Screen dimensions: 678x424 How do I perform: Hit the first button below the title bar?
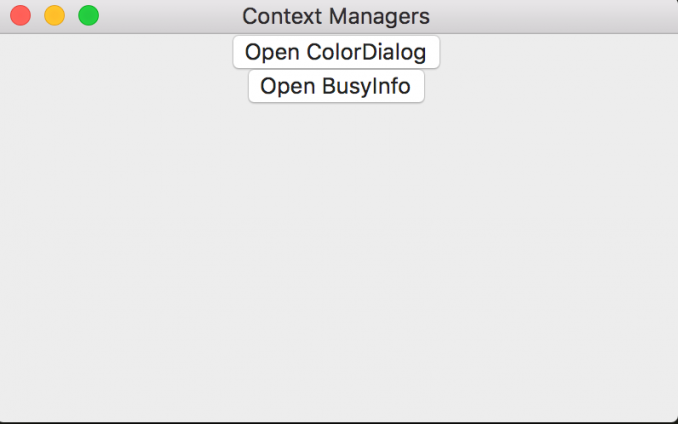coord(336,52)
